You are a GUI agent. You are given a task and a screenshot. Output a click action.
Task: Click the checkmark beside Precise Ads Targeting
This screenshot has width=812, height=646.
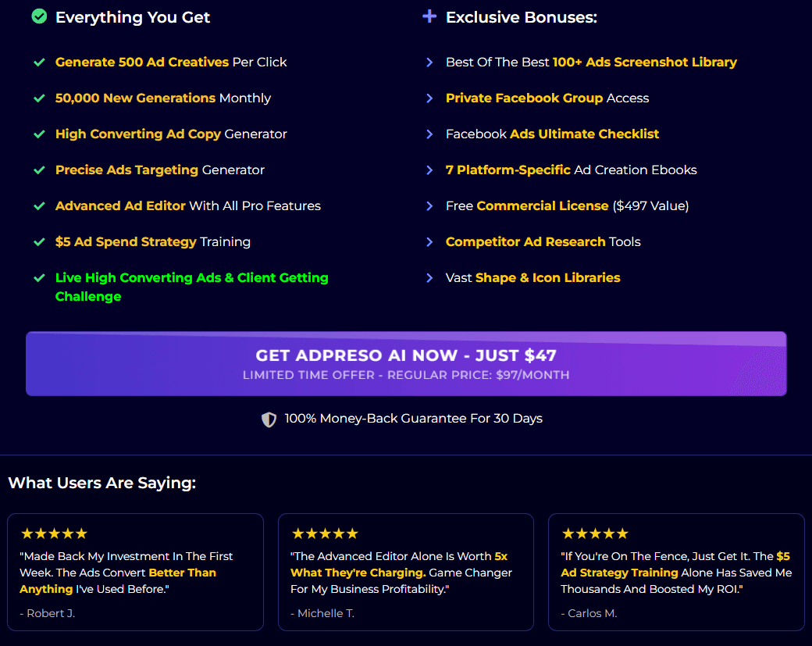click(39, 170)
